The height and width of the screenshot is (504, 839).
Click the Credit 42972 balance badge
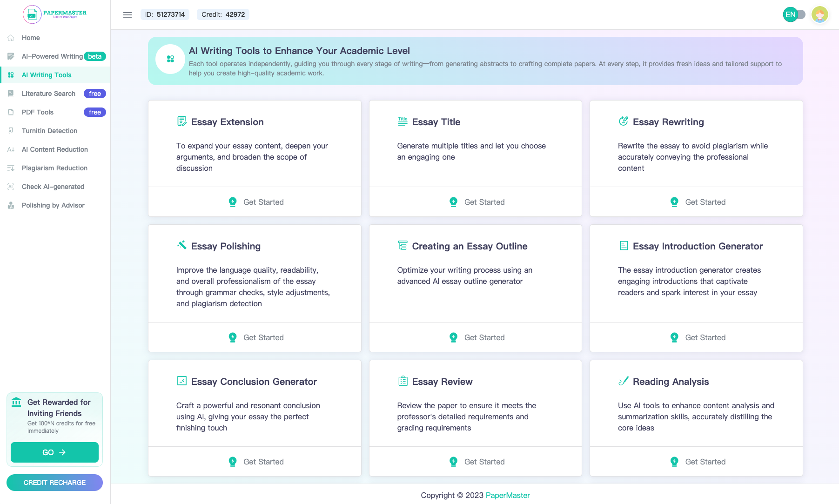tap(223, 14)
